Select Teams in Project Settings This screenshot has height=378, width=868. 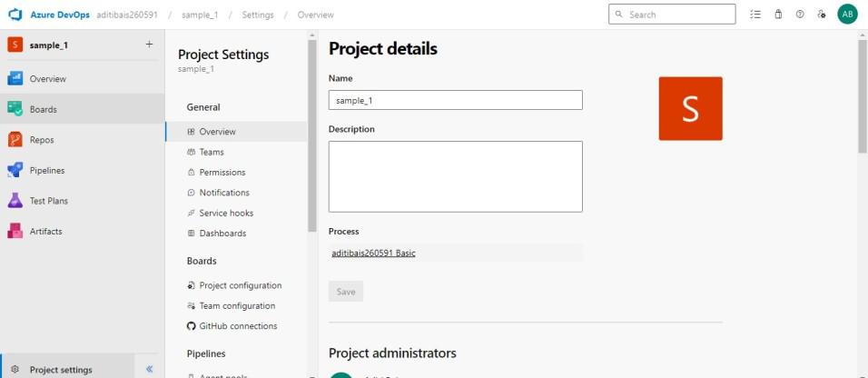212,152
